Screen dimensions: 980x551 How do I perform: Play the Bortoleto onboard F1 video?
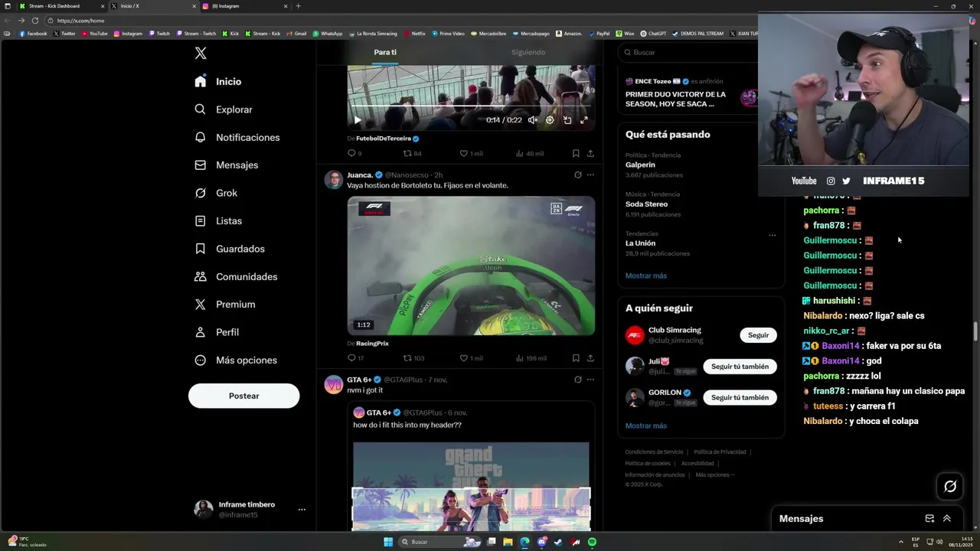click(x=471, y=266)
